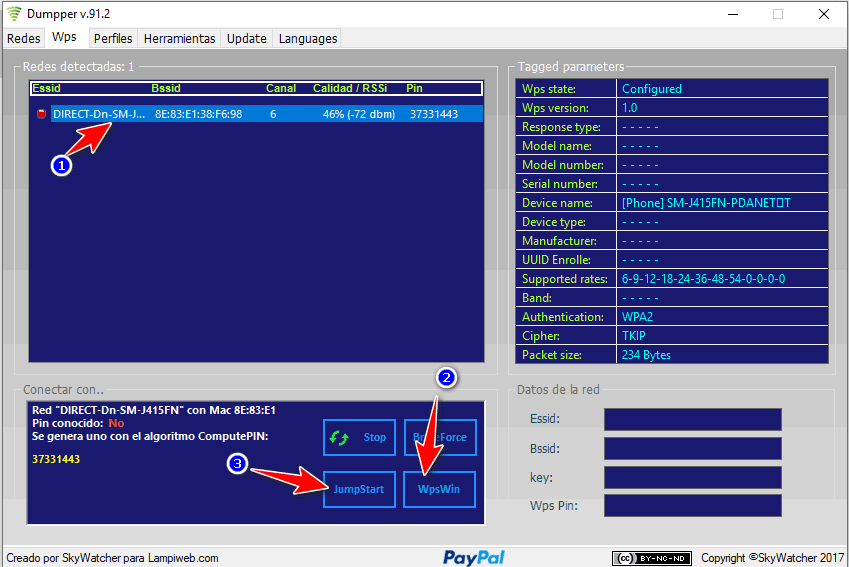Viewport: 849px width, 567px height.
Task: Click the Authentication value WPA2
Action: 637,317
